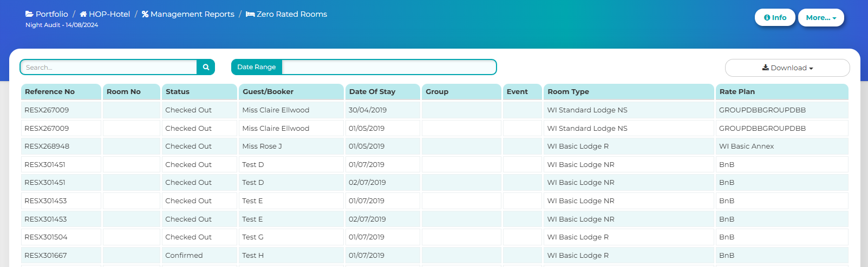
Task: Click Test H guest cell
Action: (291, 255)
